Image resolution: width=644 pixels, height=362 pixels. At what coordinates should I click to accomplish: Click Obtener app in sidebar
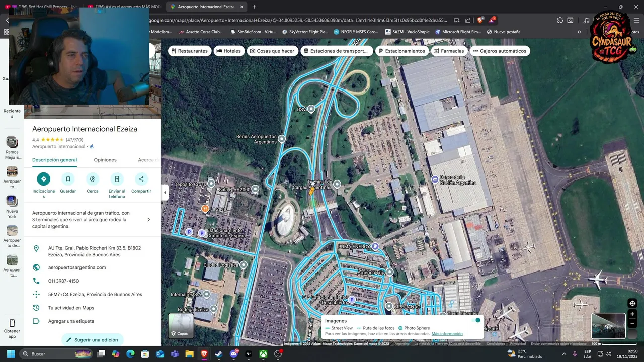[12, 329]
